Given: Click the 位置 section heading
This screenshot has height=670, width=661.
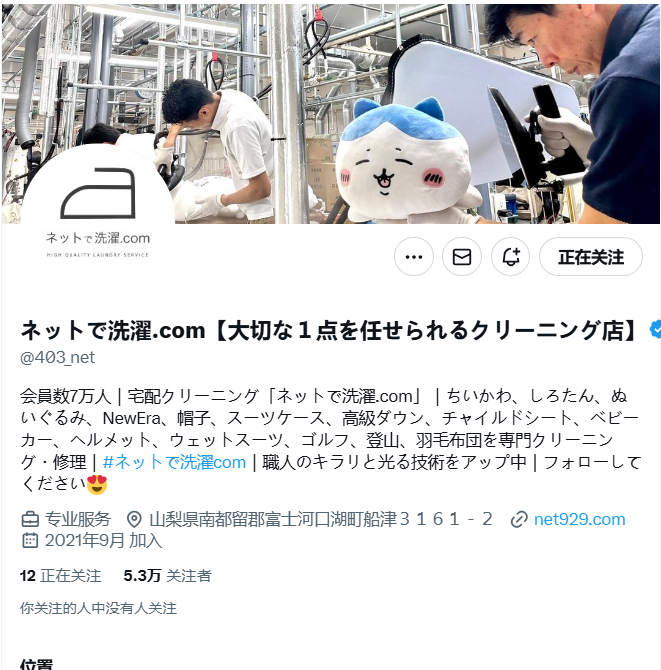Looking at the screenshot, I should pos(37,664).
